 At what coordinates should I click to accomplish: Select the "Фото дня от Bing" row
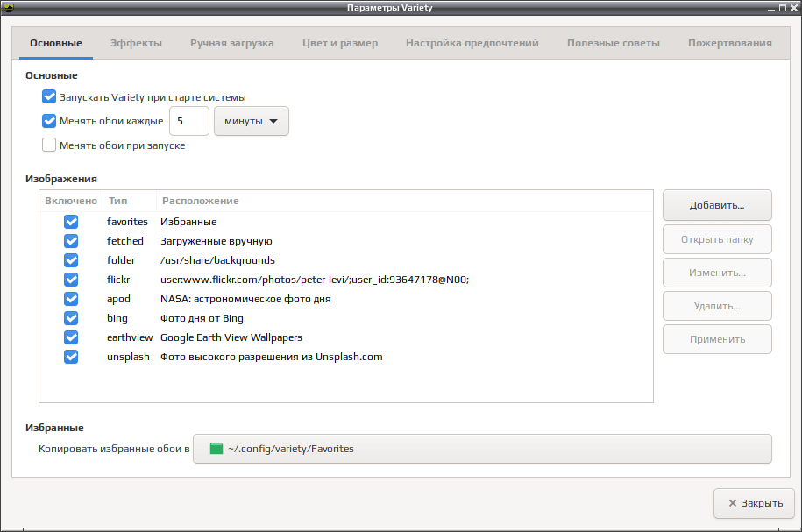pos(202,318)
